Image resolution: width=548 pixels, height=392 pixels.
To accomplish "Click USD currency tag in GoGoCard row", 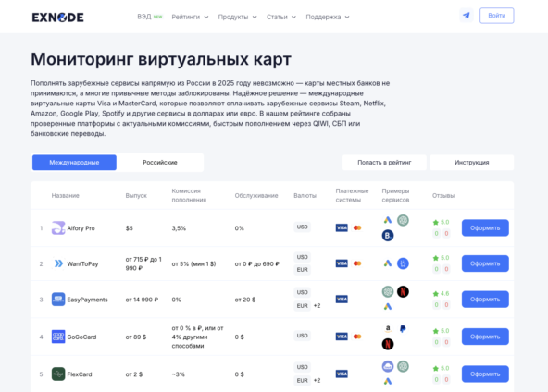I will click(303, 336).
